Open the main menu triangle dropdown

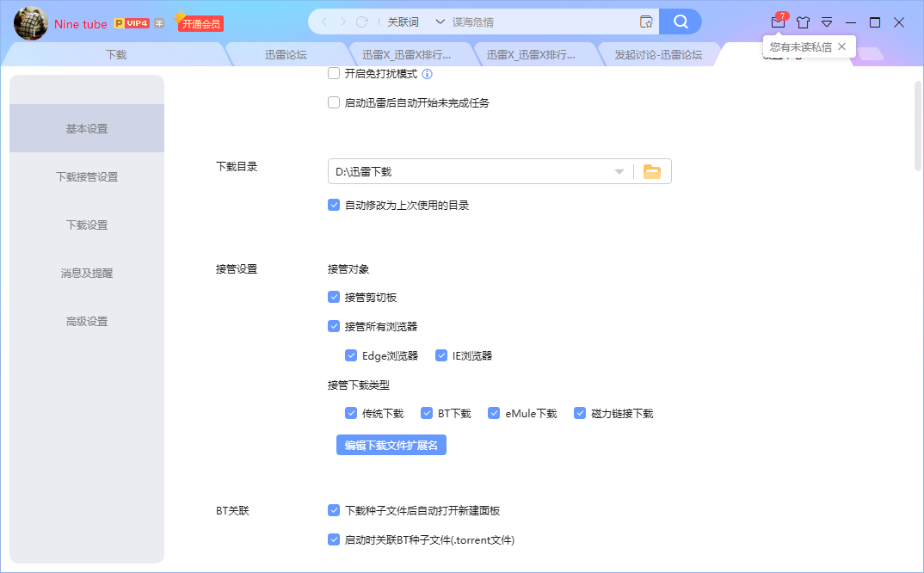coord(827,22)
